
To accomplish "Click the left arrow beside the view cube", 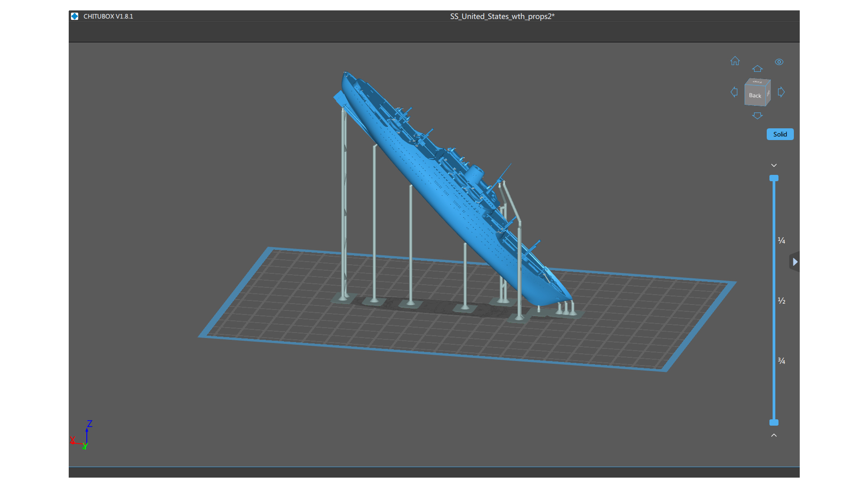I will click(x=735, y=92).
